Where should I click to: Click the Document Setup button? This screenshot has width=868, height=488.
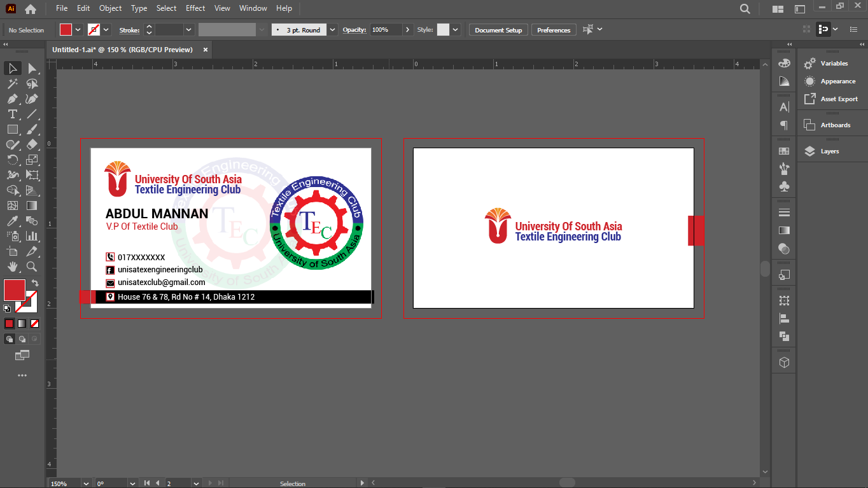(498, 30)
